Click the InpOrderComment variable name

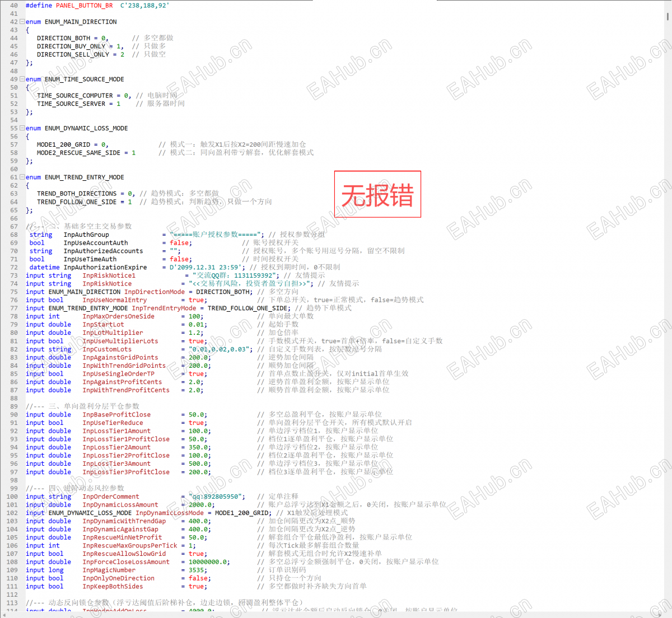point(111,497)
